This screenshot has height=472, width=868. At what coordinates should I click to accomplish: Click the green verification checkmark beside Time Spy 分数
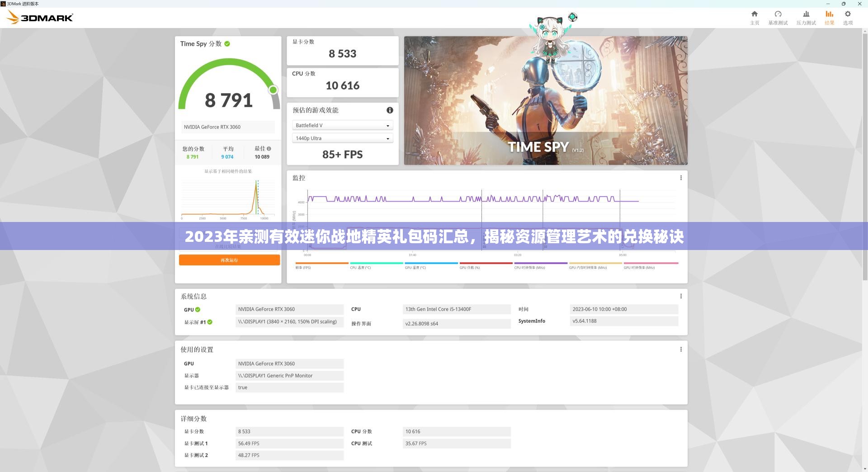228,43
